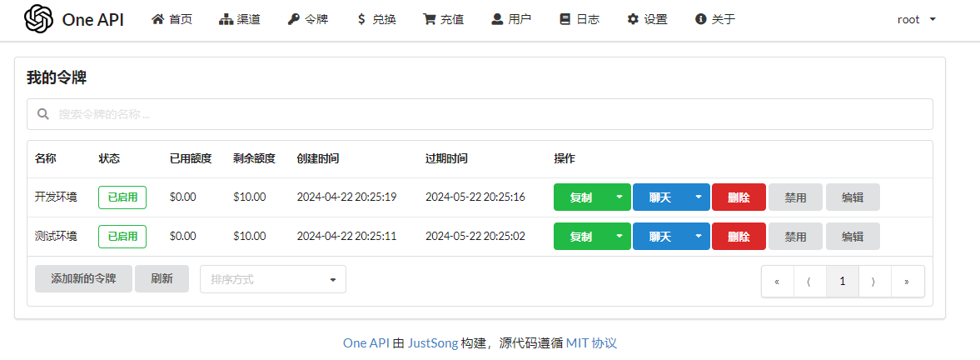
Task: Click the book icon beside 日志
Action: pyautogui.click(x=565, y=19)
